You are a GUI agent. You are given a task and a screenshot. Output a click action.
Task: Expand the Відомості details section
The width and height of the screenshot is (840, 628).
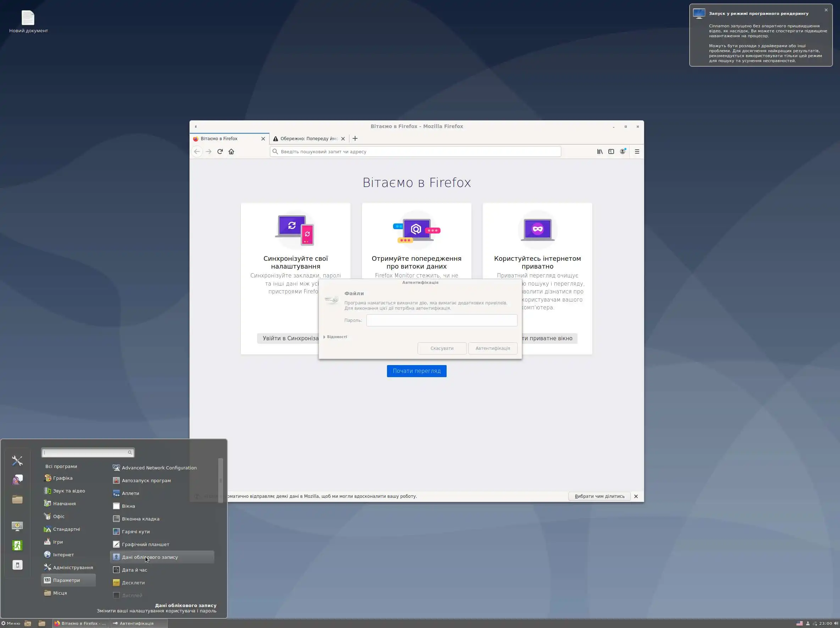(335, 337)
